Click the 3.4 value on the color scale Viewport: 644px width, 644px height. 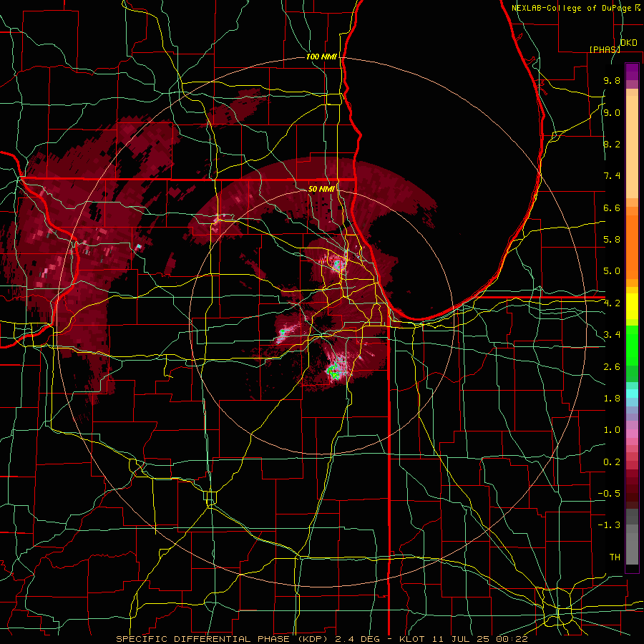pos(612,335)
